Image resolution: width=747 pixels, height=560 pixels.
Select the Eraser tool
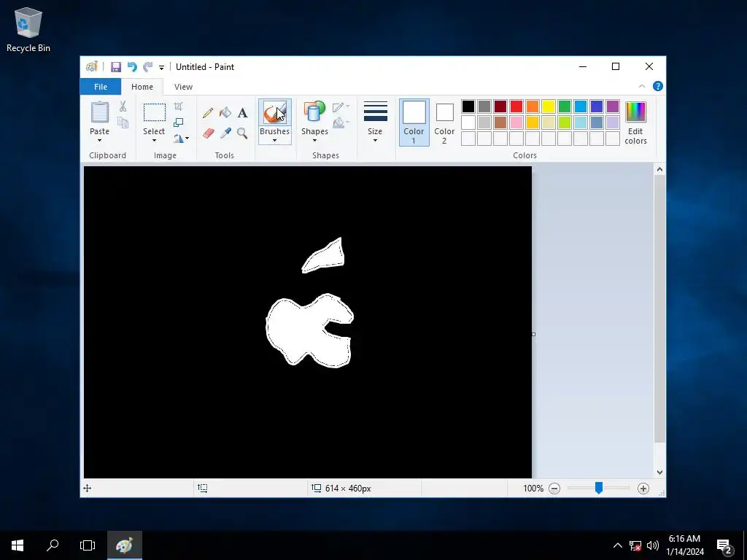pyautogui.click(x=208, y=133)
